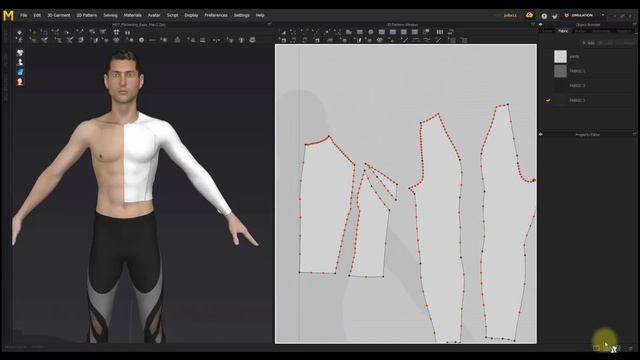Click the pause-like bars icon in 3D toolbar
Viewport: 640px width, 360px height.
click(x=127, y=32)
